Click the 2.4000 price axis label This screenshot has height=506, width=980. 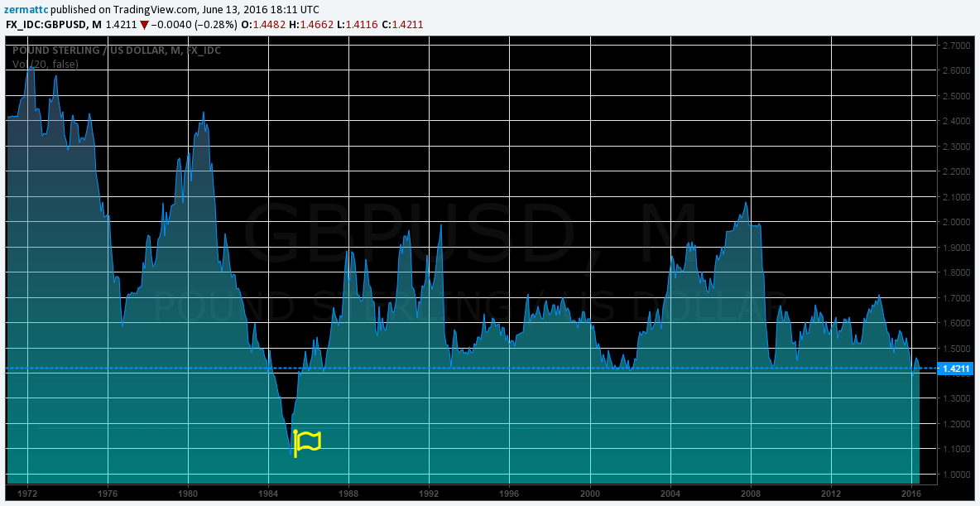pyautogui.click(x=957, y=122)
